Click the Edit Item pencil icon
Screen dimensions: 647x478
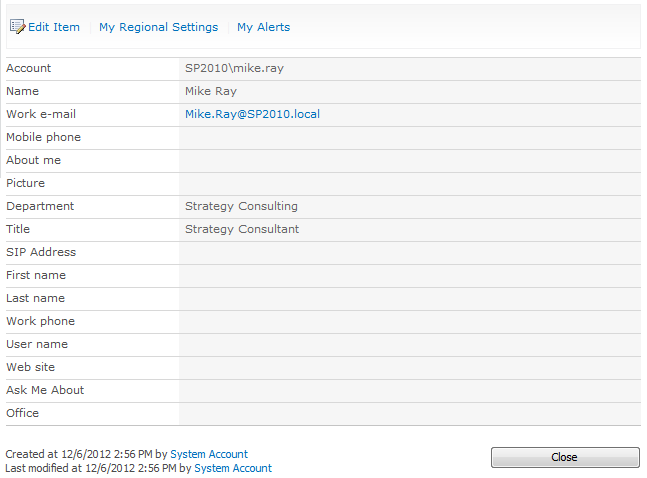(x=17, y=27)
